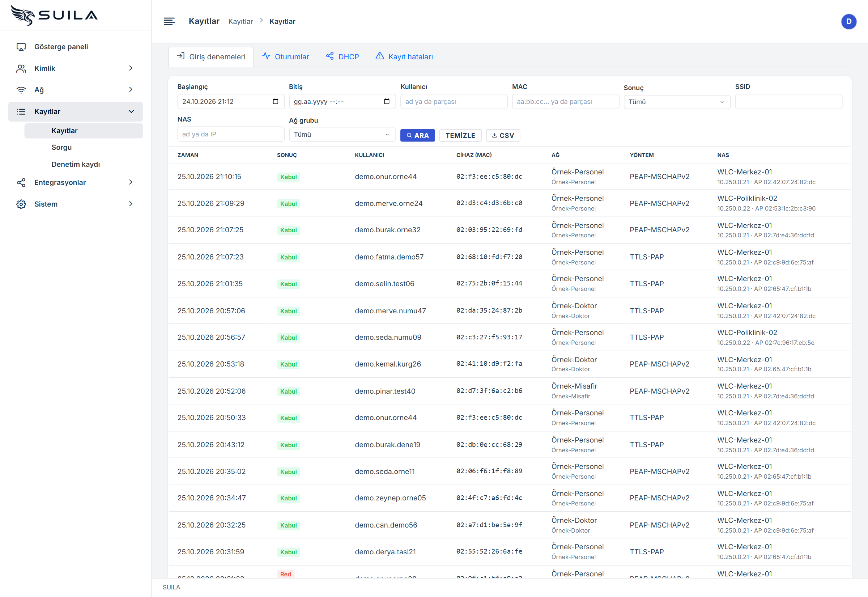868x597 pixels.
Task: Export results with the CSV button
Action: [x=503, y=135]
